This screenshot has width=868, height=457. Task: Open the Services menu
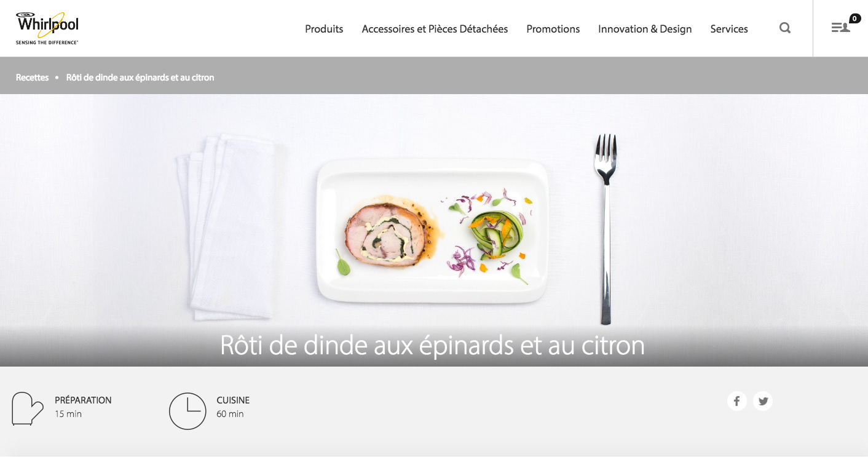(x=729, y=29)
